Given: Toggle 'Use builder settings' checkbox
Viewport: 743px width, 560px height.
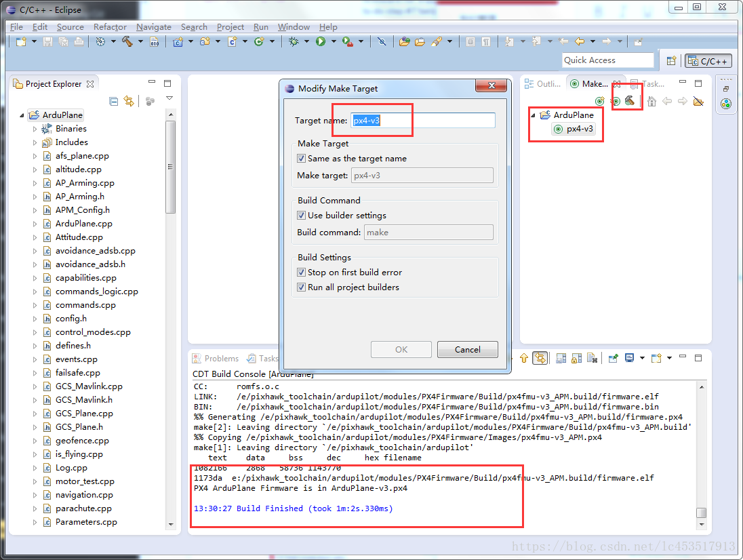Looking at the screenshot, I should coord(302,215).
